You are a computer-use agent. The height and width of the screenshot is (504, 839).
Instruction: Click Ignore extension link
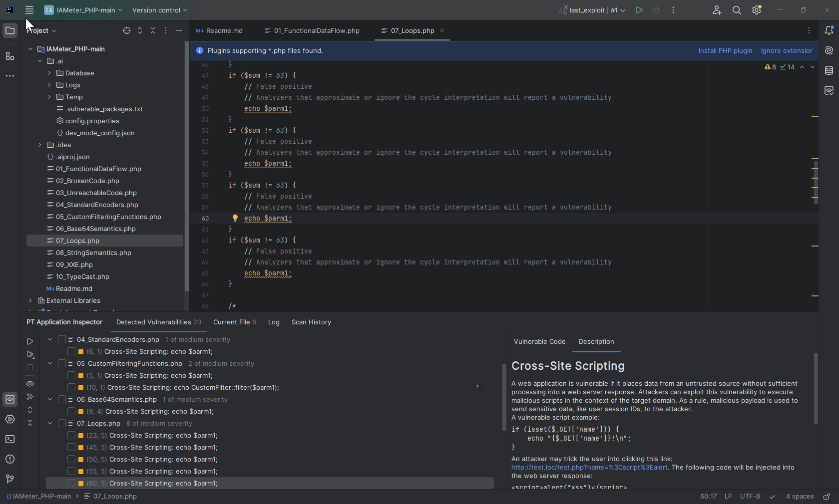pyautogui.click(x=787, y=50)
